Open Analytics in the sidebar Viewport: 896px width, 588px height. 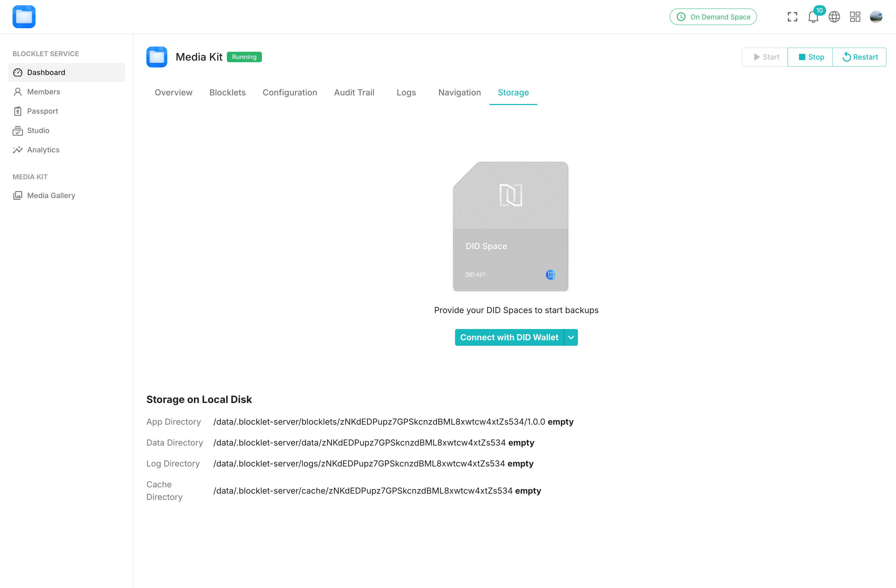[x=43, y=150]
